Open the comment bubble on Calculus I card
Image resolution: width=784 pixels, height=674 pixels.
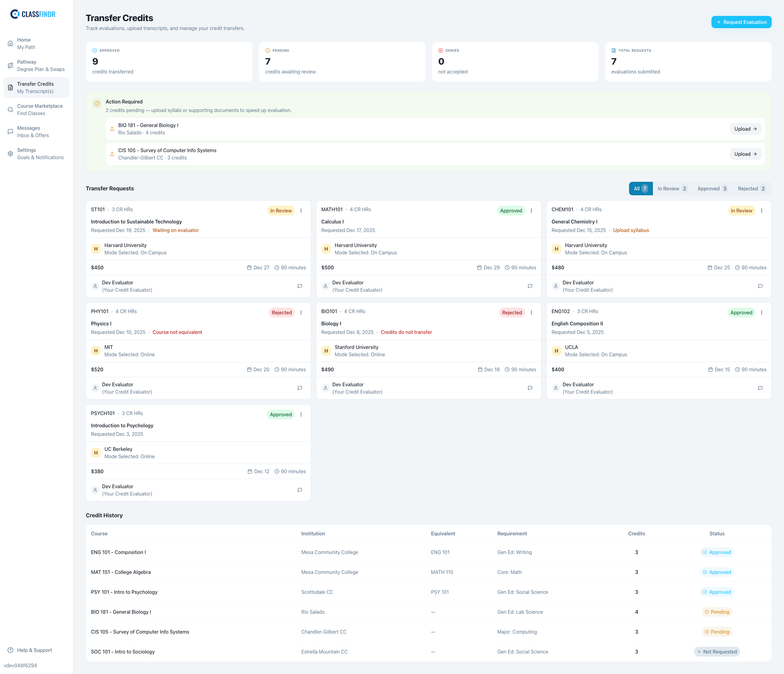pyautogui.click(x=530, y=286)
